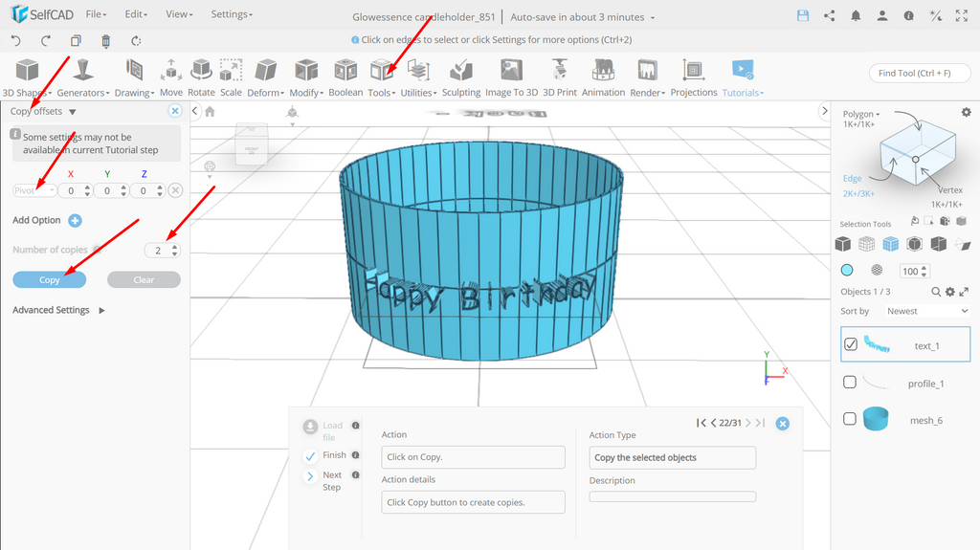Toggle the text_1 object checkbox
980x550 pixels.
[851, 344]
